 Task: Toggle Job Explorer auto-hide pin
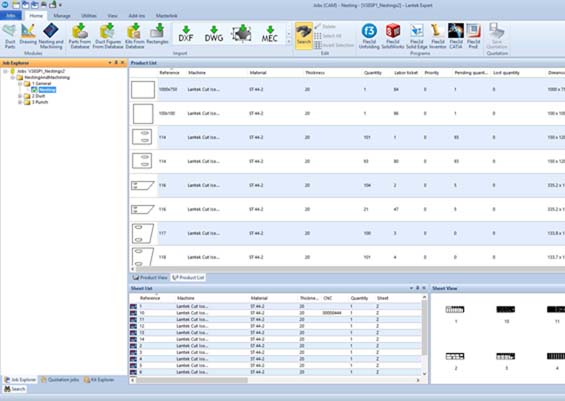[x=116, y=63]
